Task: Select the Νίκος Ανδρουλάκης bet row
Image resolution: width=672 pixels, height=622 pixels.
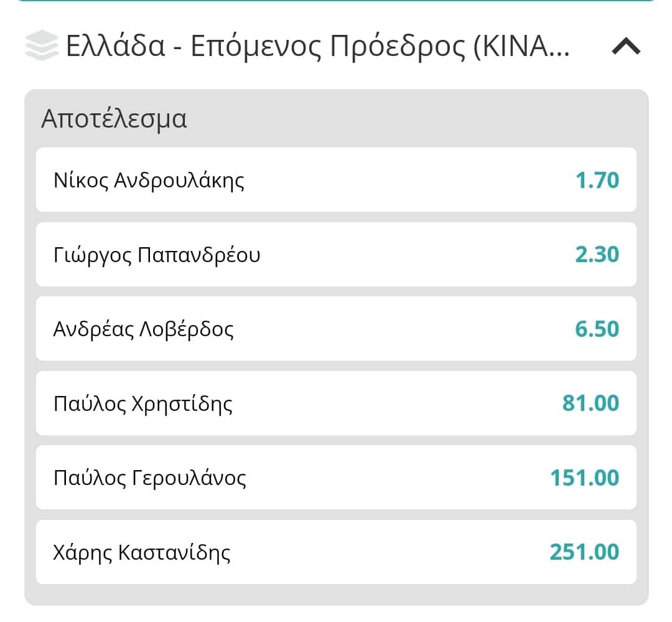Action: 336,180
